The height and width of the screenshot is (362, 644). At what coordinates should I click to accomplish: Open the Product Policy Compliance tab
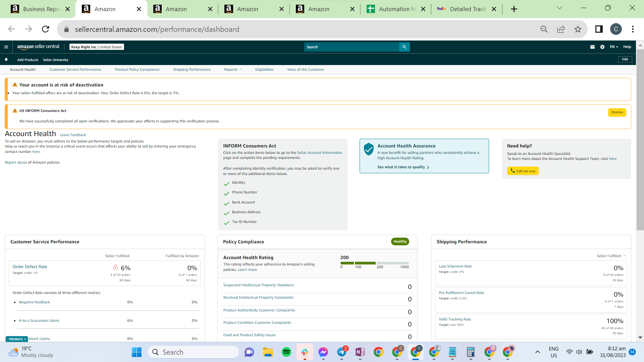click(x=137, y=69)
